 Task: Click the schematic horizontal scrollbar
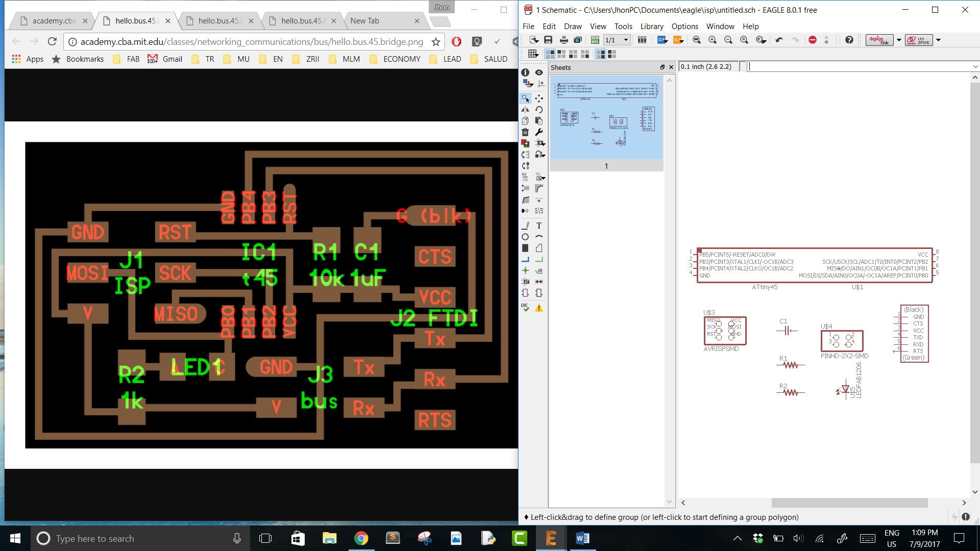pos(849,503)
